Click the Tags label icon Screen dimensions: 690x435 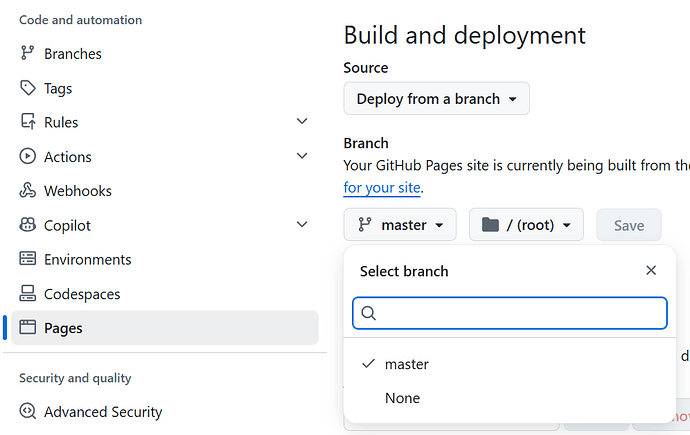(x=27, y=88)
